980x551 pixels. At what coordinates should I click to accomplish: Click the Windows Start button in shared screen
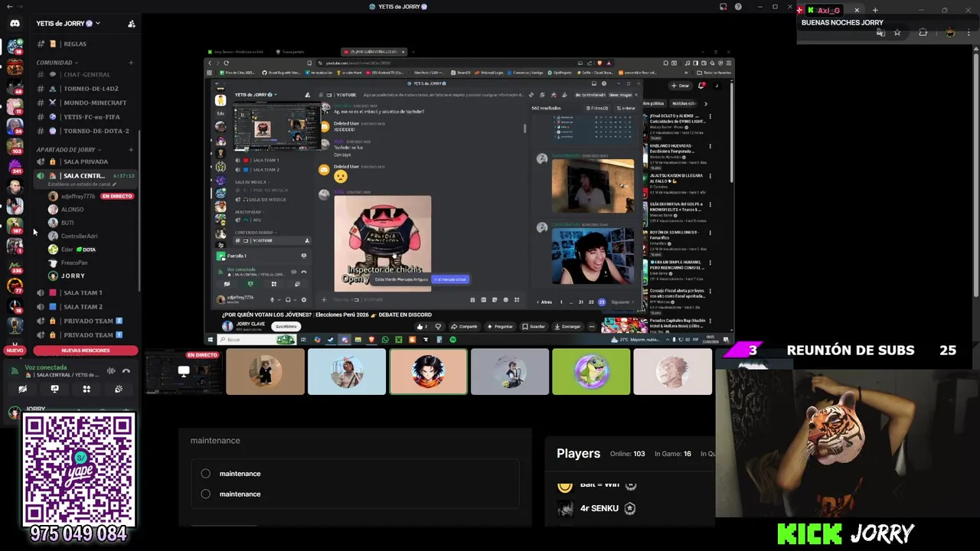211,340
